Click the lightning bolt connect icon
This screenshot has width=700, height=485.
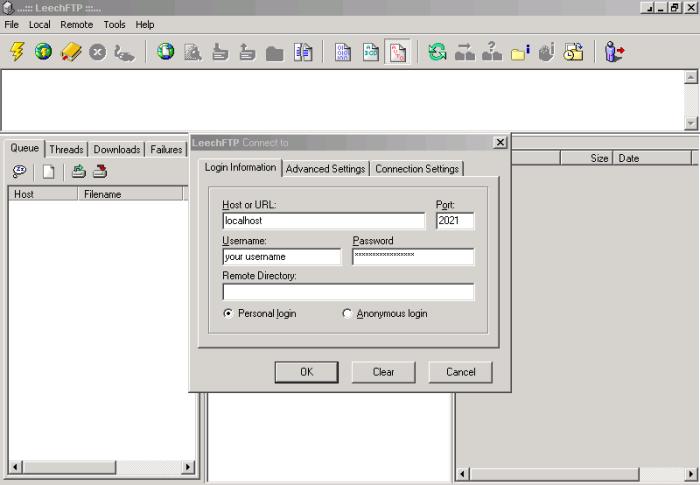tap(17, 52)
